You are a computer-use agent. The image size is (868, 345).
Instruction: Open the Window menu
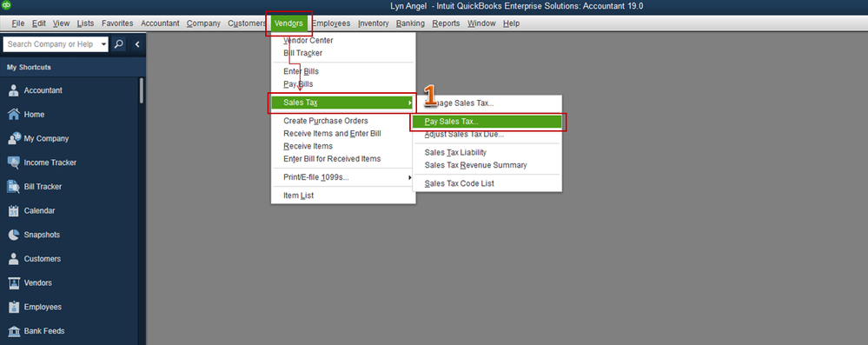481,23
